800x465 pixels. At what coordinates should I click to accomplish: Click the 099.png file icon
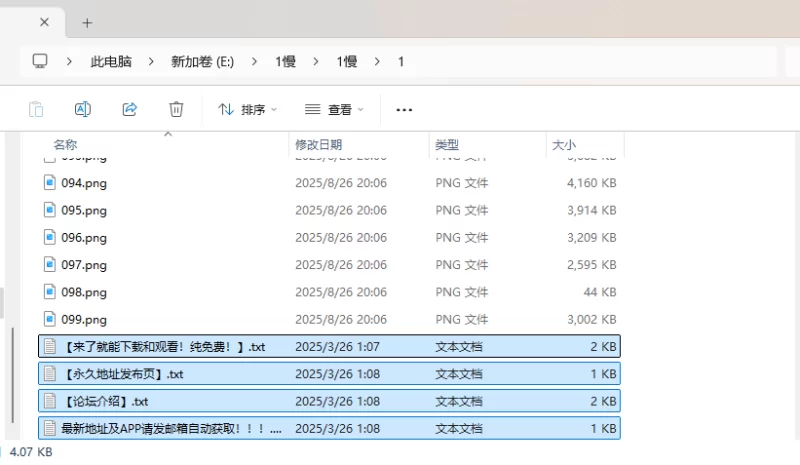[x=49, y=319]
